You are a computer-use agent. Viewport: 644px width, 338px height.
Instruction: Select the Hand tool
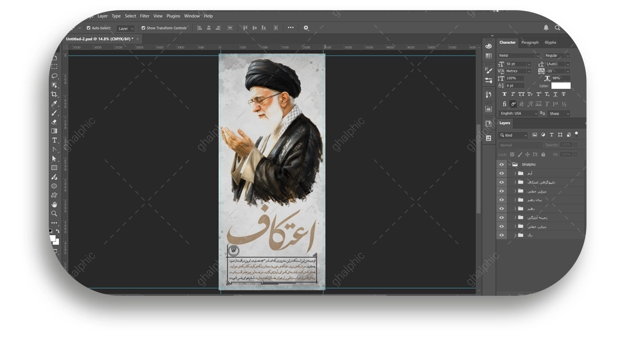pyautogui.click(x=54, y=204)
